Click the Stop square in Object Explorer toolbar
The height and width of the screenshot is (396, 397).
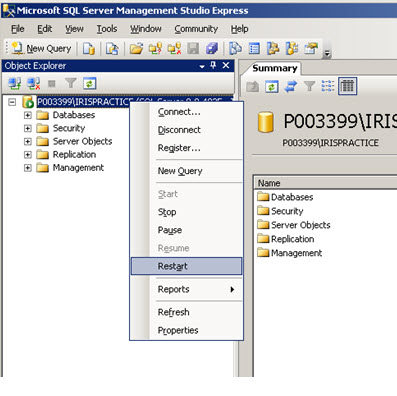coord(51,83)
